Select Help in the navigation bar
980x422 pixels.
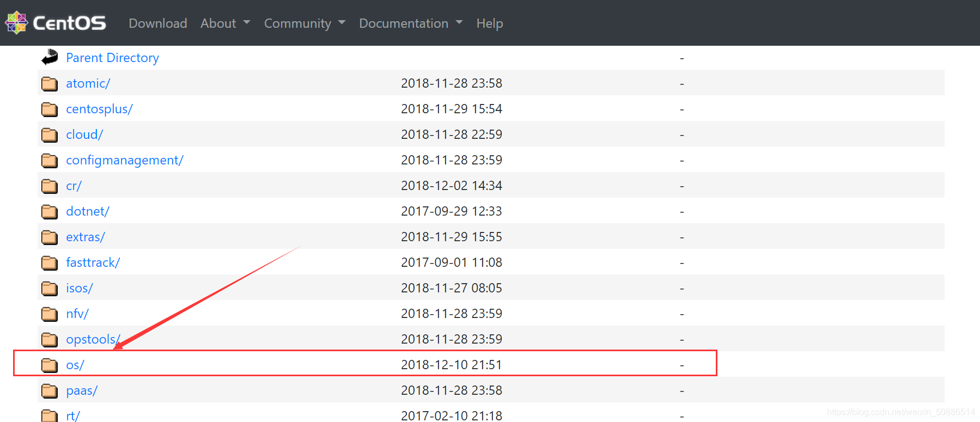[x=489, y=23]
